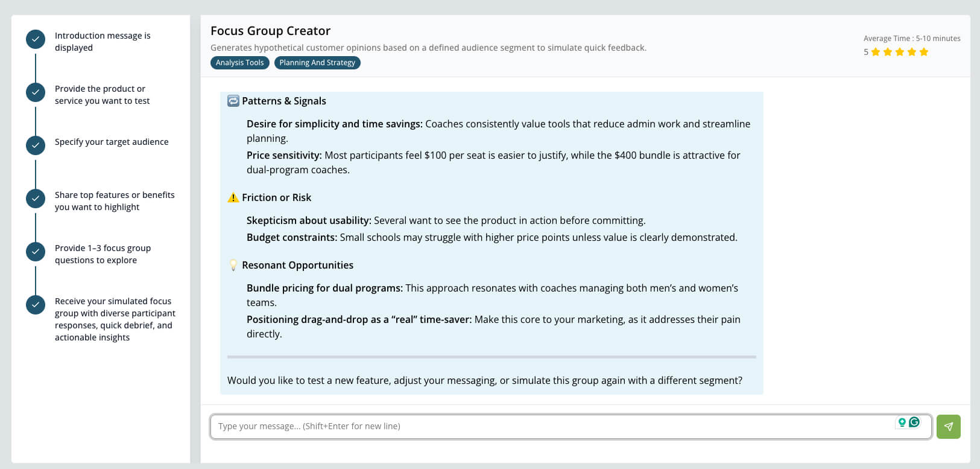Screen dimensions: 980x469
Task: Click the checkmark beside Specify your target audience
Action: coord(35,145)
